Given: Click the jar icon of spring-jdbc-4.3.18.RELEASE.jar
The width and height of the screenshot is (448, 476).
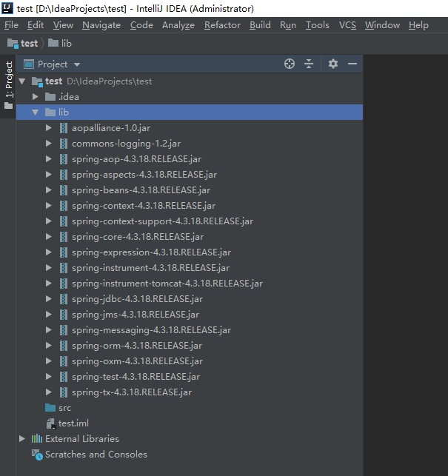Looking at the screenshot, I should tap(64, 299).
